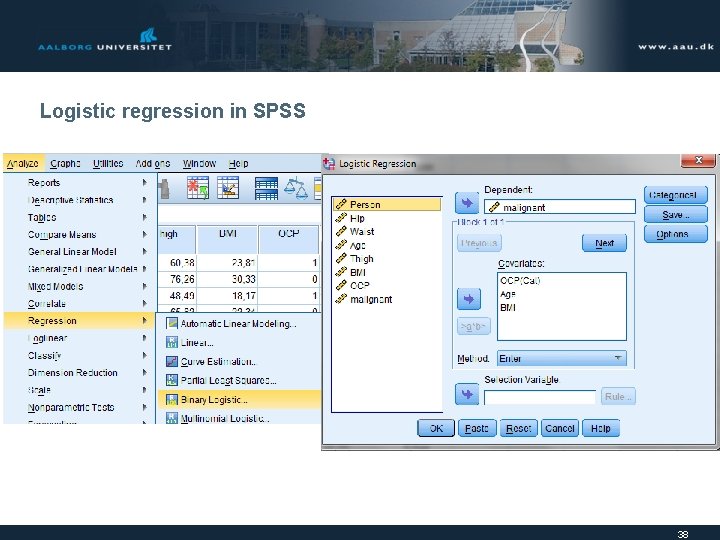This screenshot has width=720, height=540.
Task: Click the Dependent variable field
Action: [x=560, y=207]
